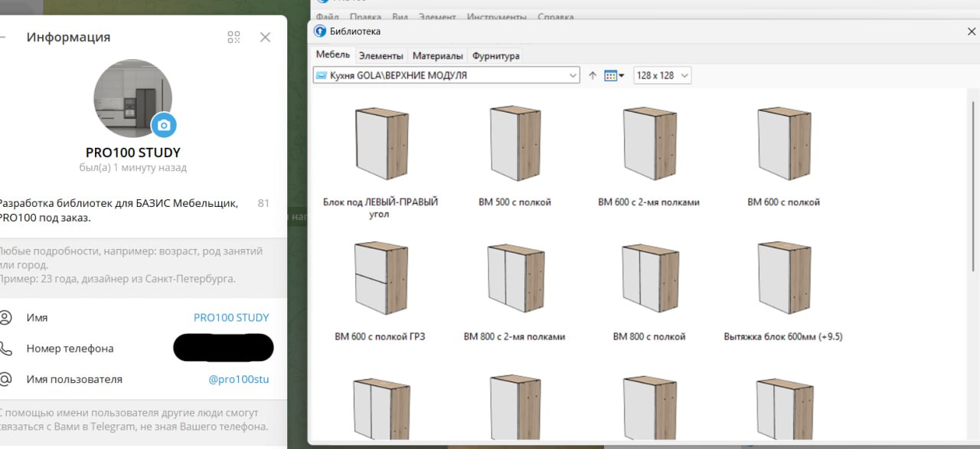980x449 pixels.
Task: Switch to the Материалы tab
Action: [x=437, y=56]
